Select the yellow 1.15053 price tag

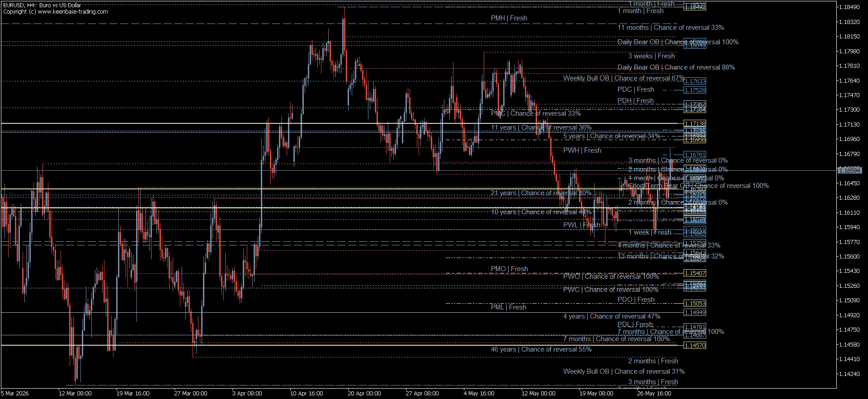pos(695,303)
